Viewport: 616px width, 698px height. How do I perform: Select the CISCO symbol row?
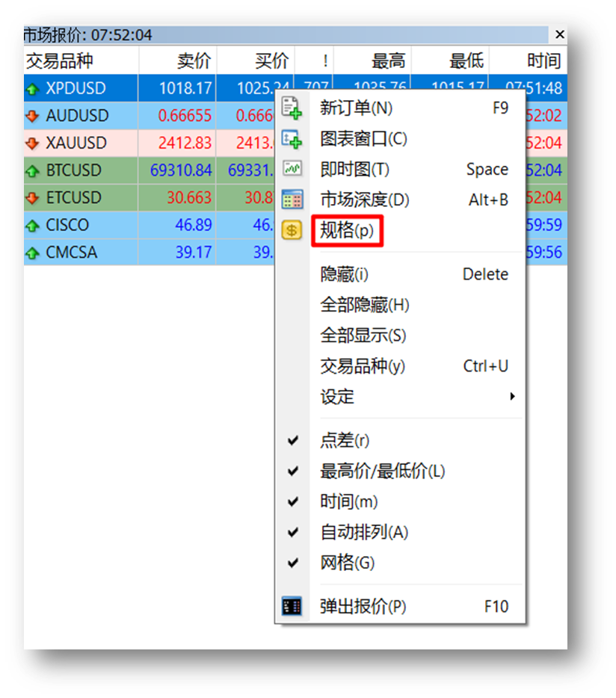click(67, 225)
